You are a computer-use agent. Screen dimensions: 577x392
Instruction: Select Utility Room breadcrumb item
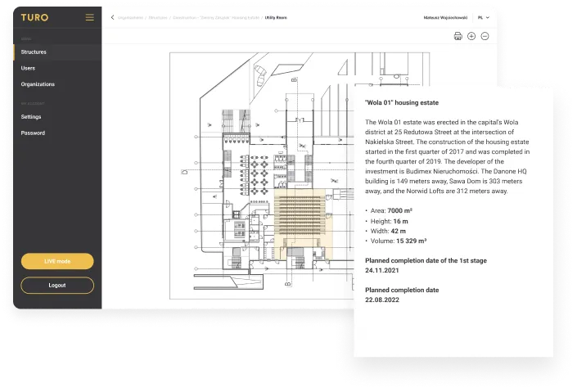click(x=276, y=18)
